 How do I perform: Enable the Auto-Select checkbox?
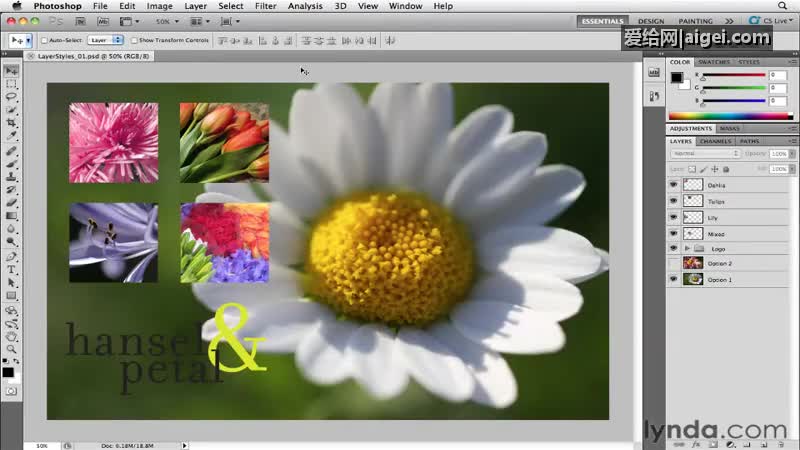[x=45, y=40]
